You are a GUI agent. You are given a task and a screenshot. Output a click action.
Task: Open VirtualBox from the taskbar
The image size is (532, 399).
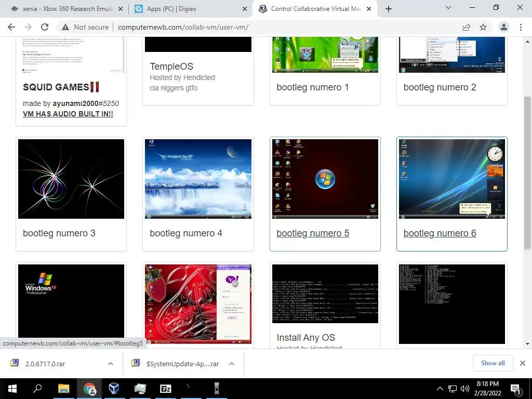click(x=114, y=389)
